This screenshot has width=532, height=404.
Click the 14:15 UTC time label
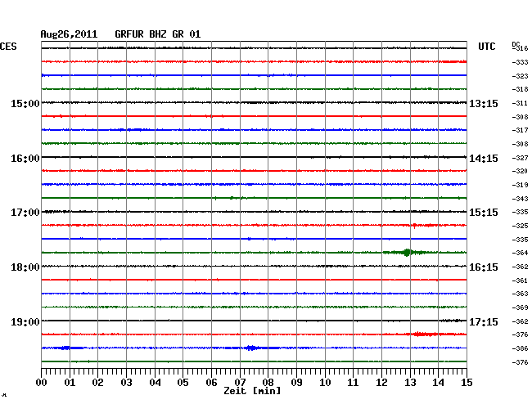click(x=484, y=159)
